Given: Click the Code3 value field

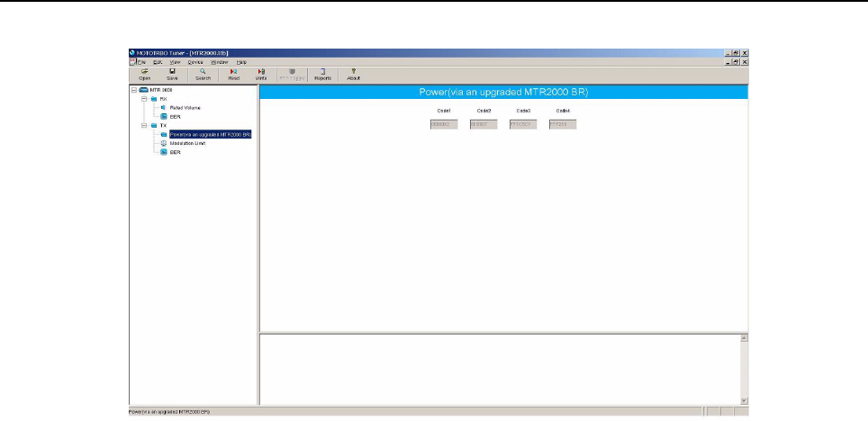Looking at the screenshot, I should click(x=523, y=124).
